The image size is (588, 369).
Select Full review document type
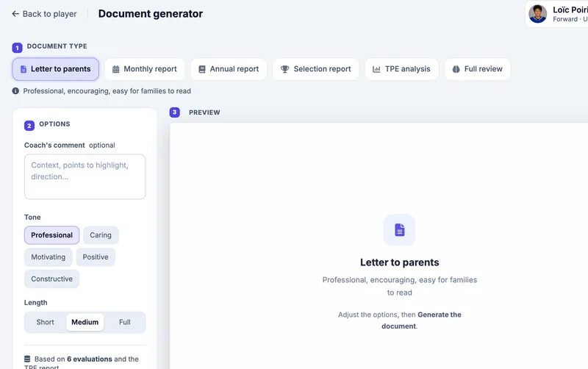[x=477, y=69]
